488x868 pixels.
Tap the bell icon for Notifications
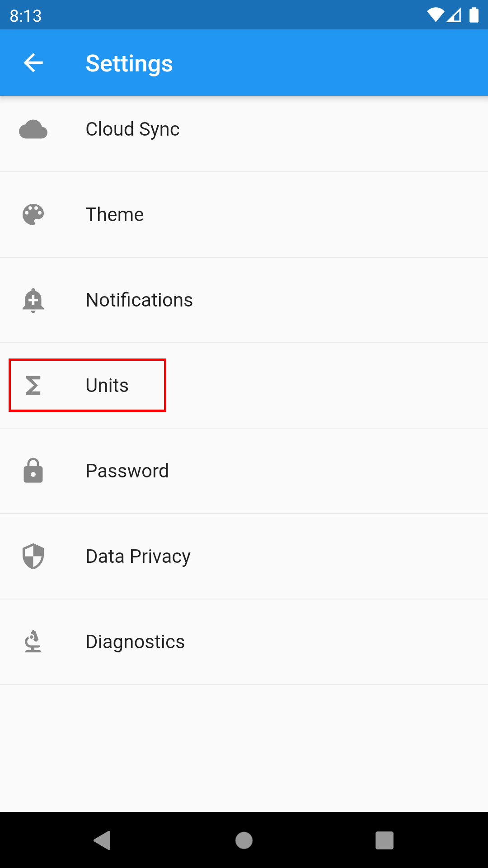tap(33, 300)
